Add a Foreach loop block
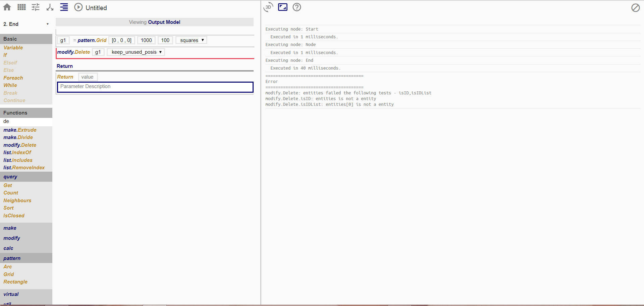 [13, 78]
